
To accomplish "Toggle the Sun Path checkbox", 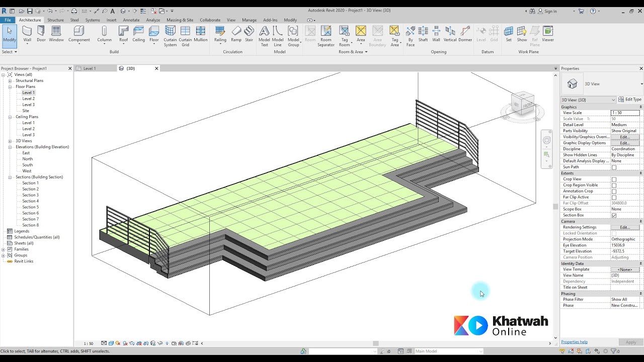I will point(614,167).
